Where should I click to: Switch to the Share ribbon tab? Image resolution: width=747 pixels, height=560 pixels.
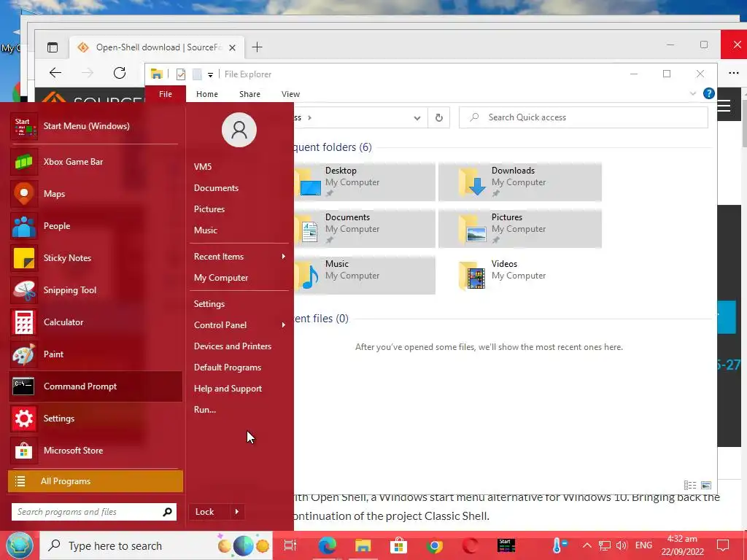[249, 94]
